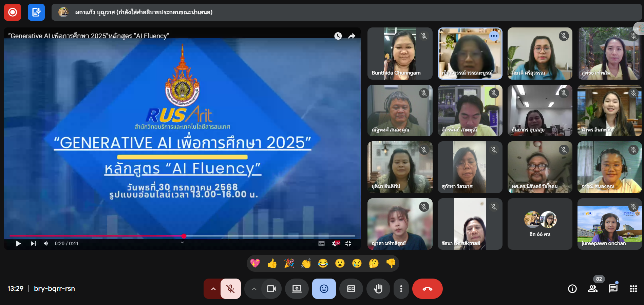Exit video fullscreen mode
Screen dimensions: 644x305
348,243
